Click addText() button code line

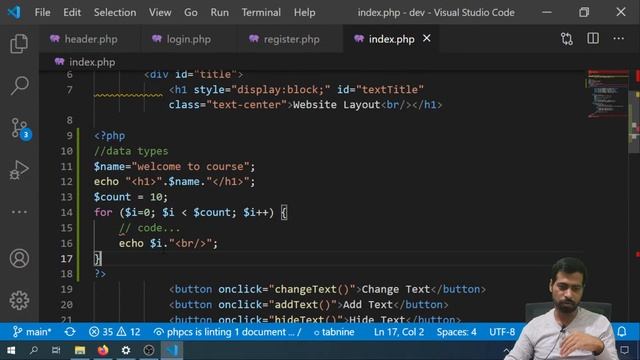click(309, 305)
